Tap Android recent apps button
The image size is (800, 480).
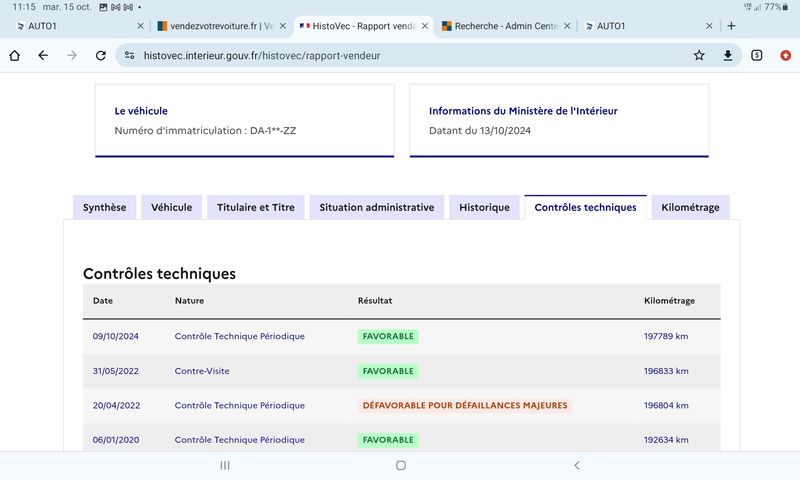tap(224, 465)
